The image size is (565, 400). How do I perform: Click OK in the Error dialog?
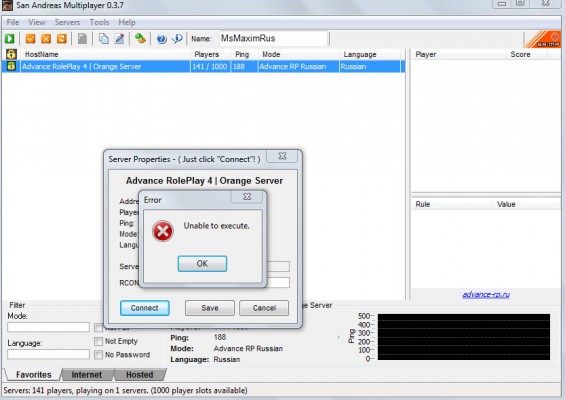coord(202,264)
